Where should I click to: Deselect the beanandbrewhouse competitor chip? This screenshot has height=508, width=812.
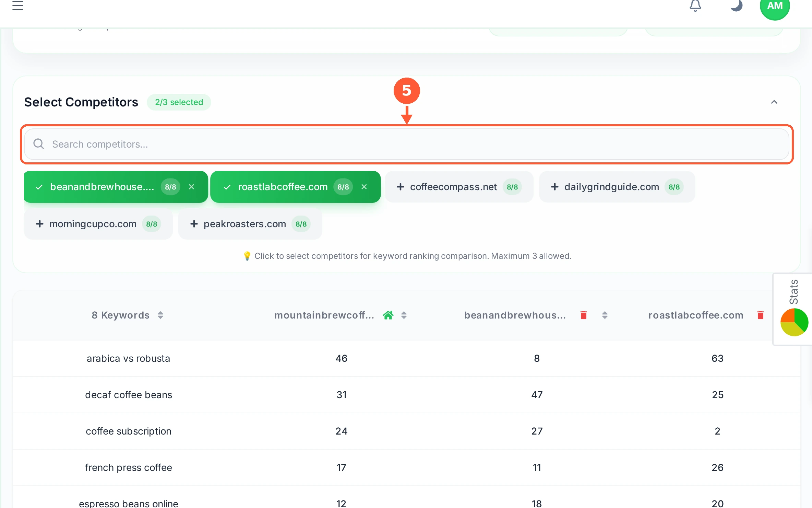coord(116,187)
